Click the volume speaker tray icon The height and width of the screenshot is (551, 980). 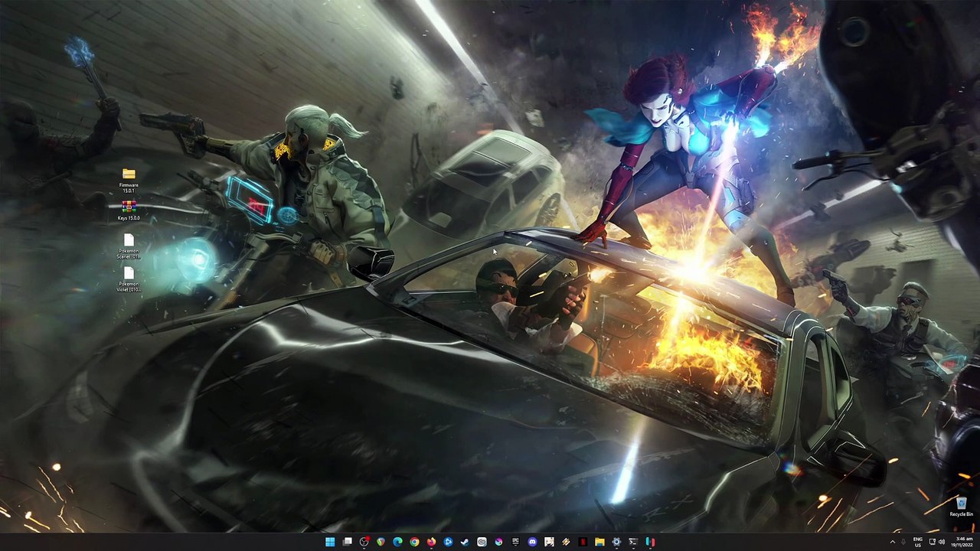click(x=942, y=542)
